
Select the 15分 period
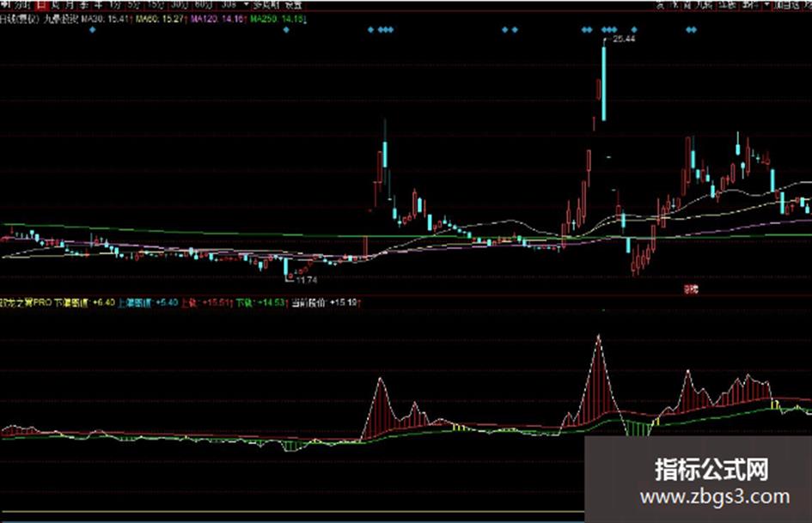pos(155,5)
